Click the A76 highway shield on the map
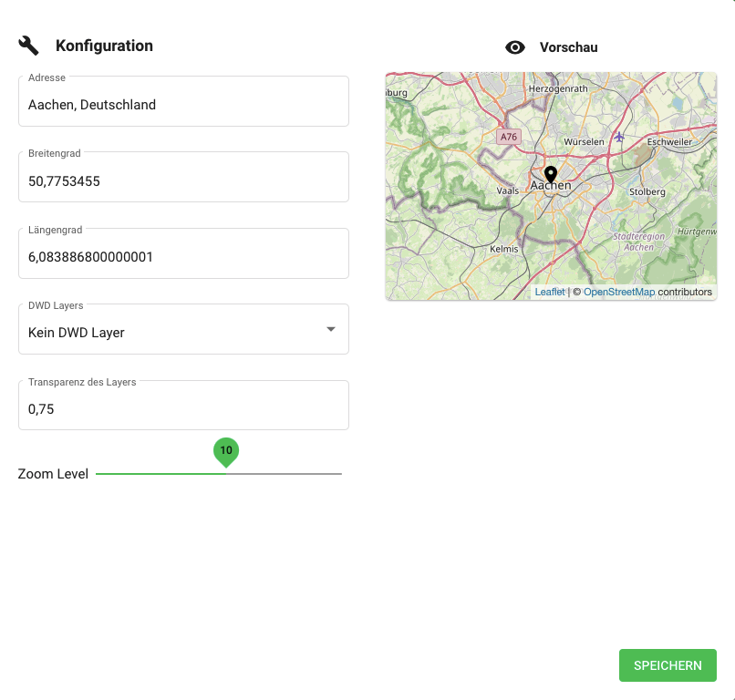This screenshot has height=700, width=735. click(x=508, y=137)
